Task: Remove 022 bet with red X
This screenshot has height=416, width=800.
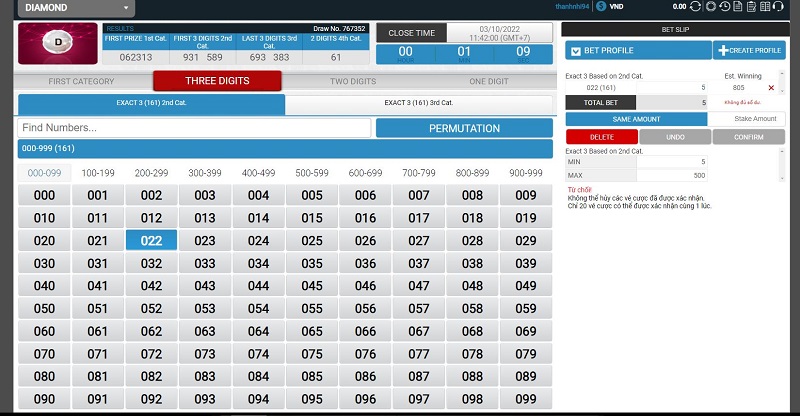Action: tap(771, 88)
